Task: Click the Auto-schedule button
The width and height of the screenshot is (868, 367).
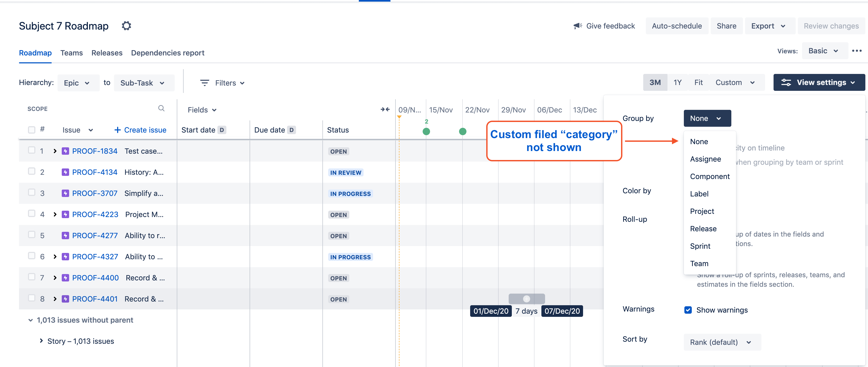Action: [x=677, y=26]
